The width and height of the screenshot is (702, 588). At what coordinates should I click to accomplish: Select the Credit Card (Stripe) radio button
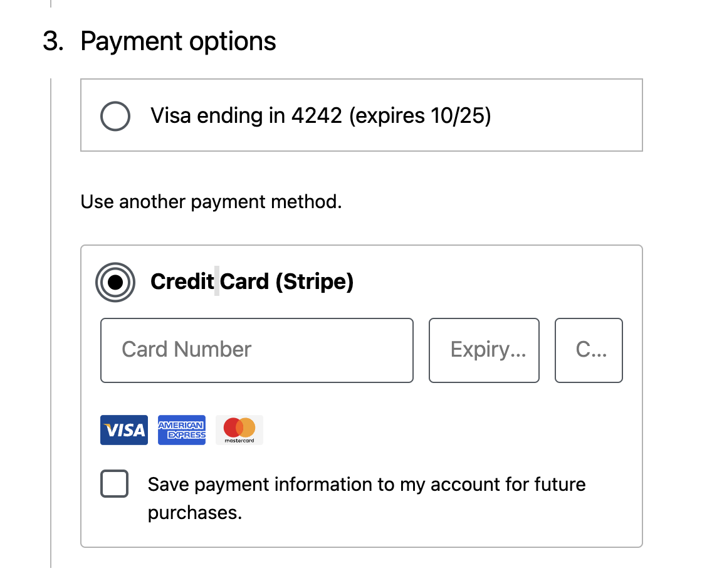tap(116, 282)
